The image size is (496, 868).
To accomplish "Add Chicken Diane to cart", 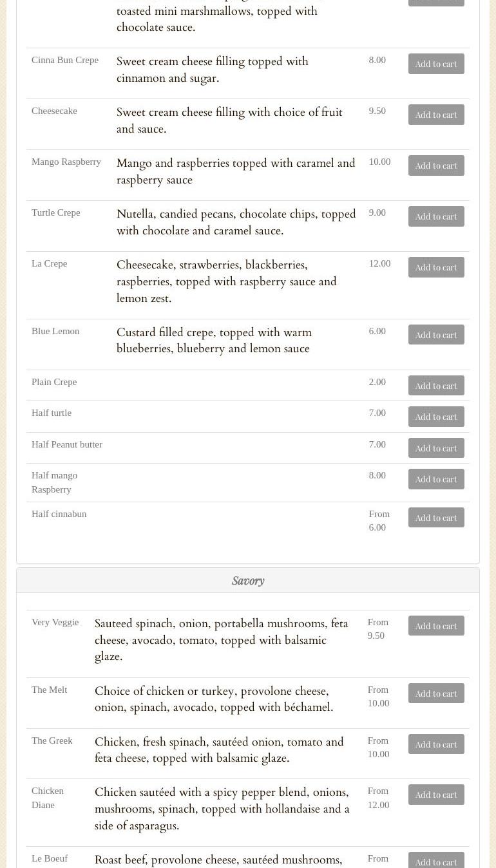I will [436, 795].
